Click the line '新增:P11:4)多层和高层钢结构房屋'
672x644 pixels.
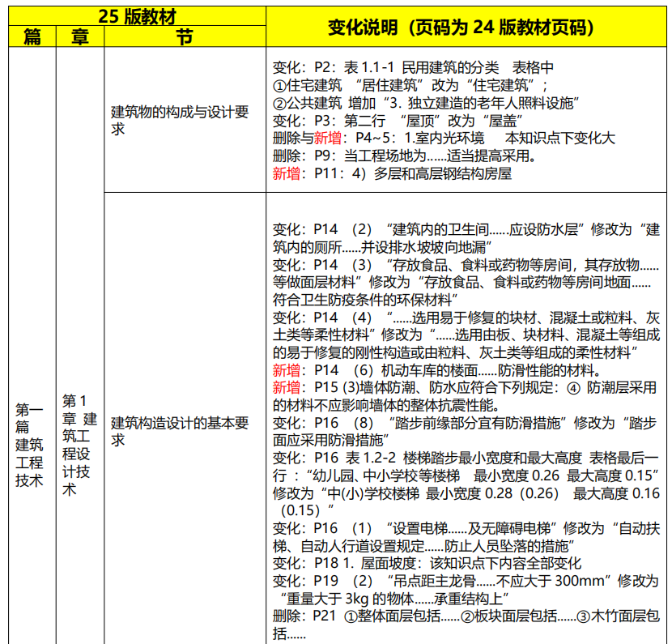point(392,173)
